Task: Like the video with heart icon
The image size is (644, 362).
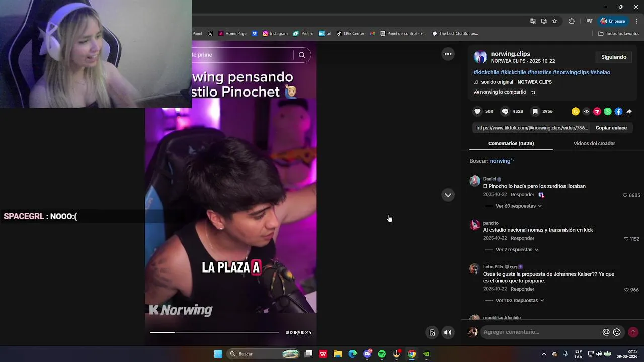Action: point(477,111)
